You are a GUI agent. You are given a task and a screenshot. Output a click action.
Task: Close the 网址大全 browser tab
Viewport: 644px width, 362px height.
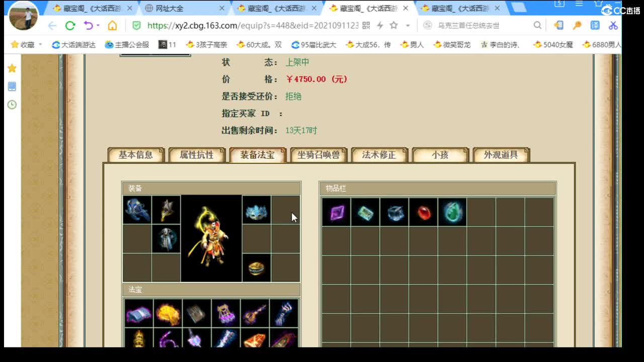point(222,9)
